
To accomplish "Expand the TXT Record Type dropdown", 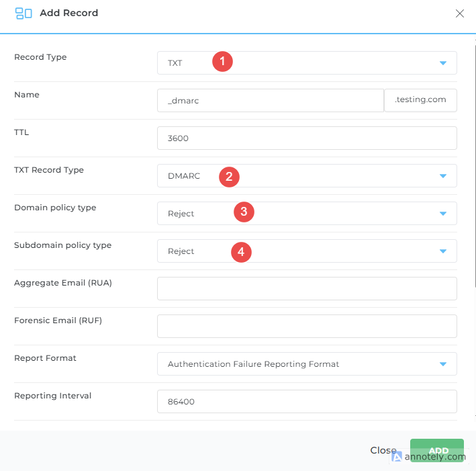I will point(442,176).
